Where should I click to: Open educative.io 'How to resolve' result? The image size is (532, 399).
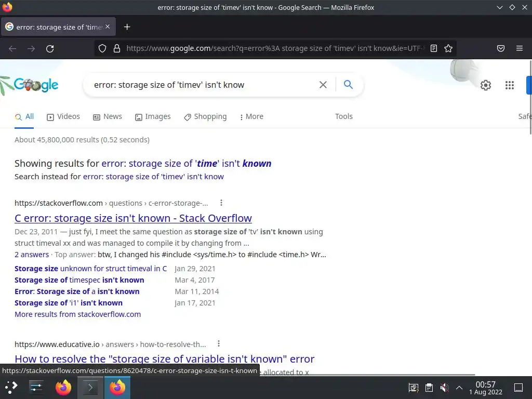pyautogui.click(x=165, y=359)
